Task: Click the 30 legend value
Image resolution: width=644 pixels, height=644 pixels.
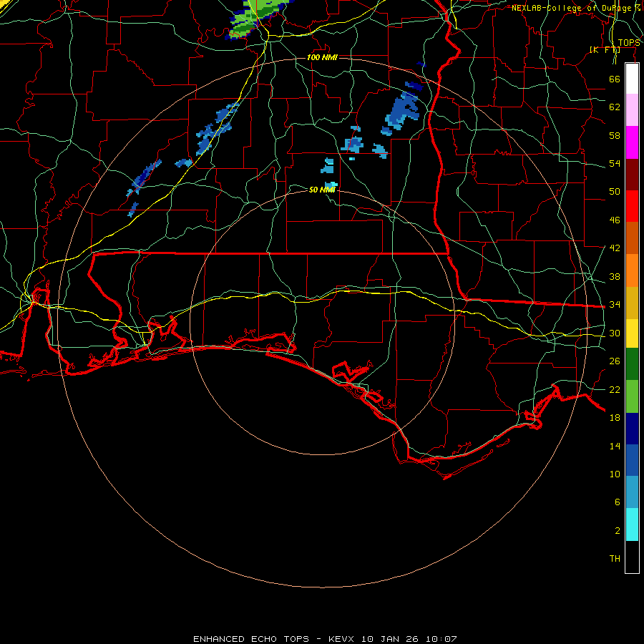Action: 615,333
